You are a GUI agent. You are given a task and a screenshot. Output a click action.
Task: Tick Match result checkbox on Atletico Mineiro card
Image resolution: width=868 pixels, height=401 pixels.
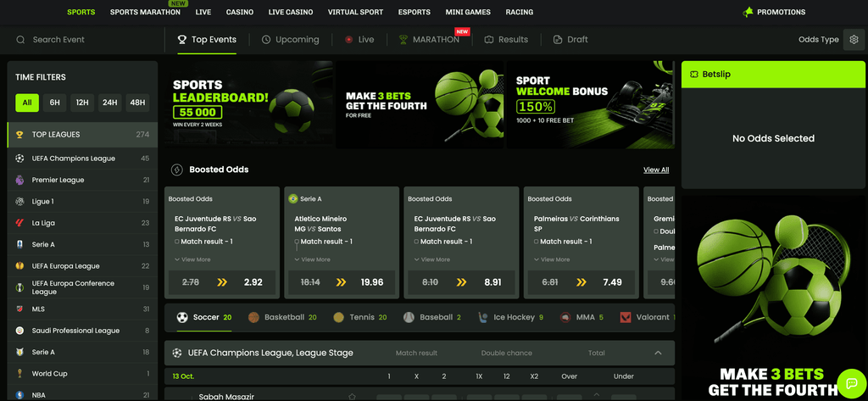(297, 242)
